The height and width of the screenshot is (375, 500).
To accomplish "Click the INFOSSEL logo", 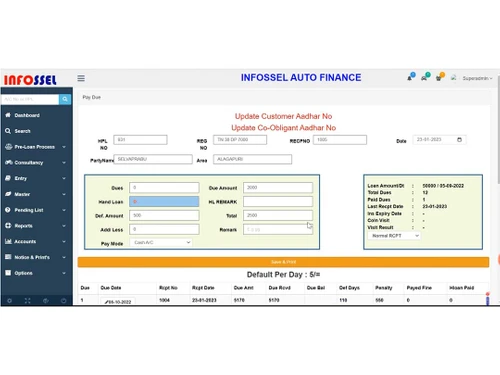I will [x=30, y=80].
